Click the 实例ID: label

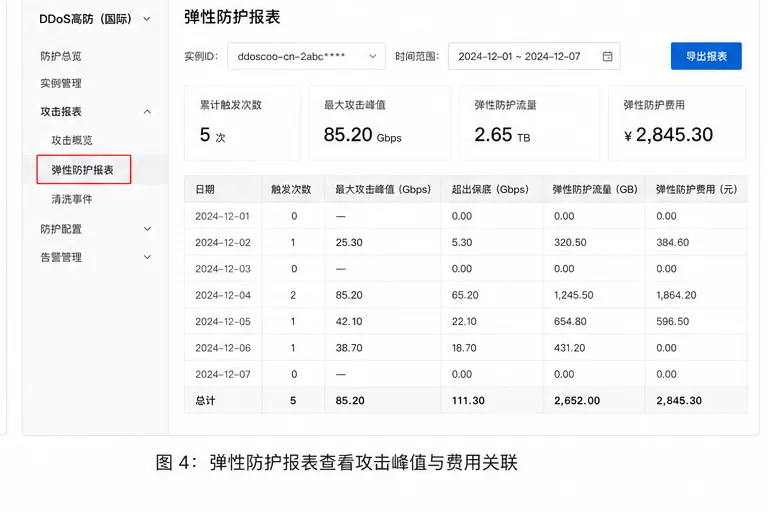click(x=201, y=56)
